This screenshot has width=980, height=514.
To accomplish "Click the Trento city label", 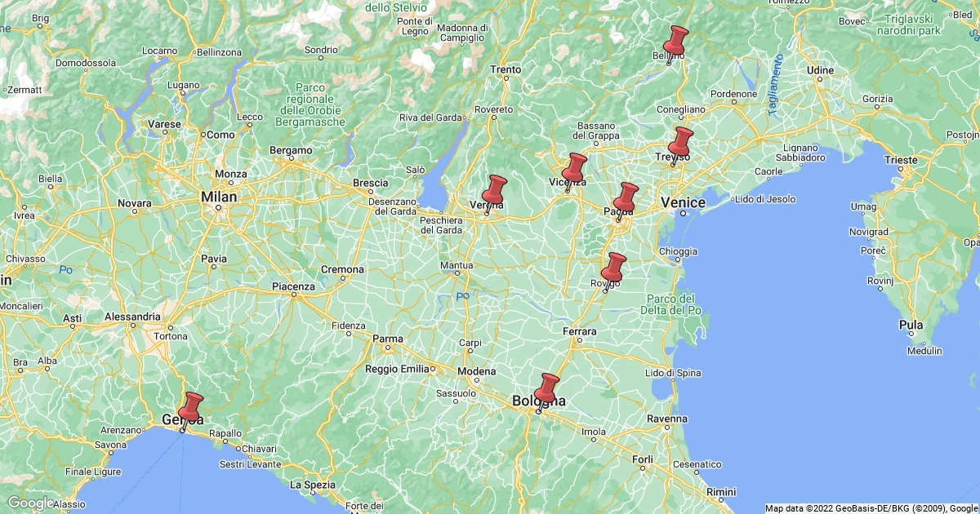I will (x=506, y=69).
